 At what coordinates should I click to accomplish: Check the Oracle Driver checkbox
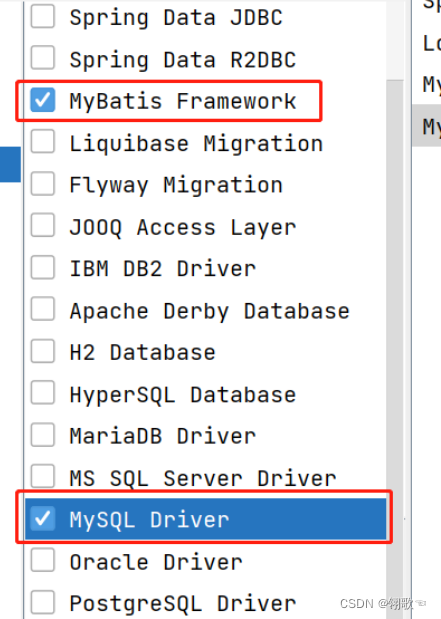pyautogui.click(x=43, y=560)
